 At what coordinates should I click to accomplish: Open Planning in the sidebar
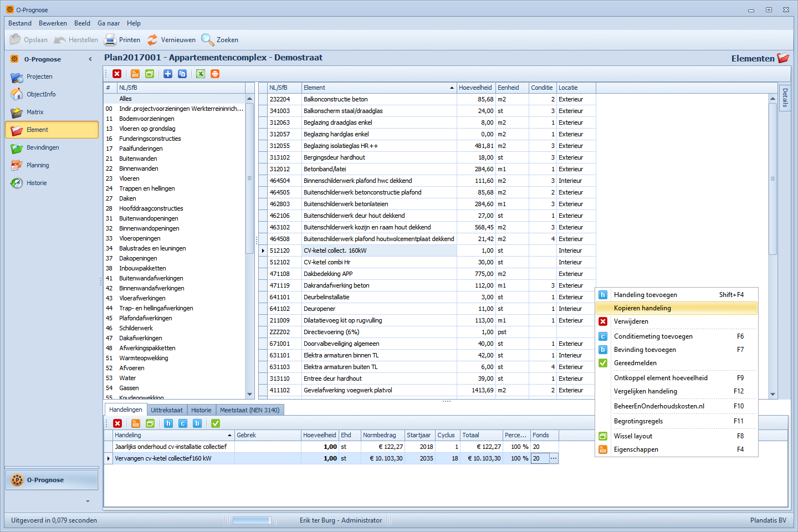[52, 165]
